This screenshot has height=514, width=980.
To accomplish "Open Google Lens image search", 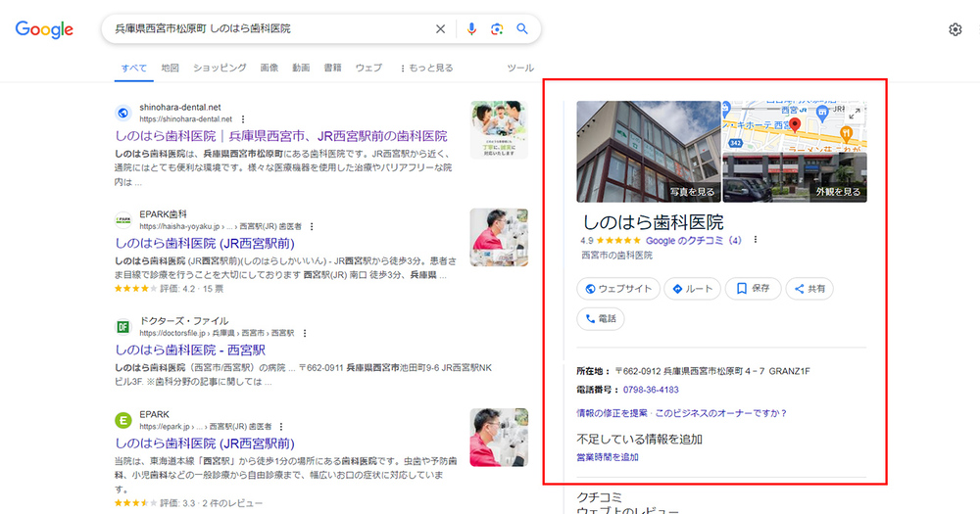I will pos(497,29).
